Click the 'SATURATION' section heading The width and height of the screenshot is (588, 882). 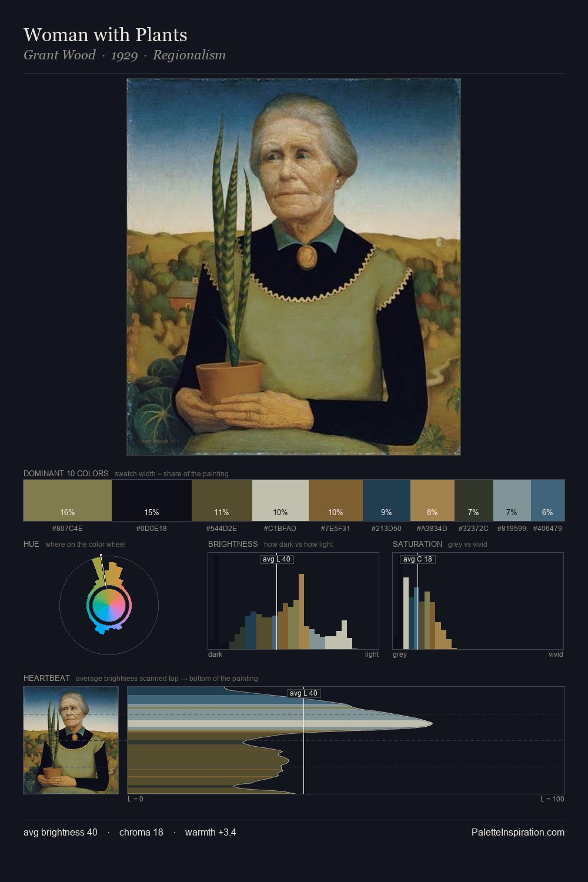pyautogui.click(x=417, y=544)
